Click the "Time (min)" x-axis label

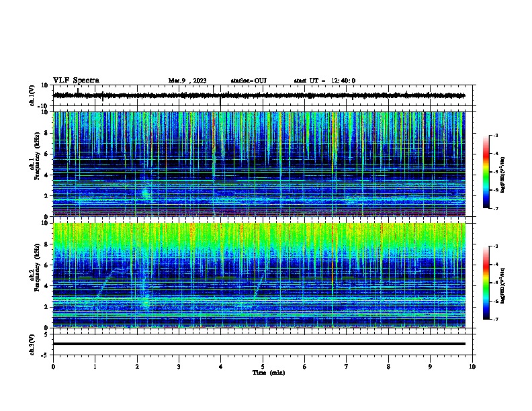[x=269, y=373]
